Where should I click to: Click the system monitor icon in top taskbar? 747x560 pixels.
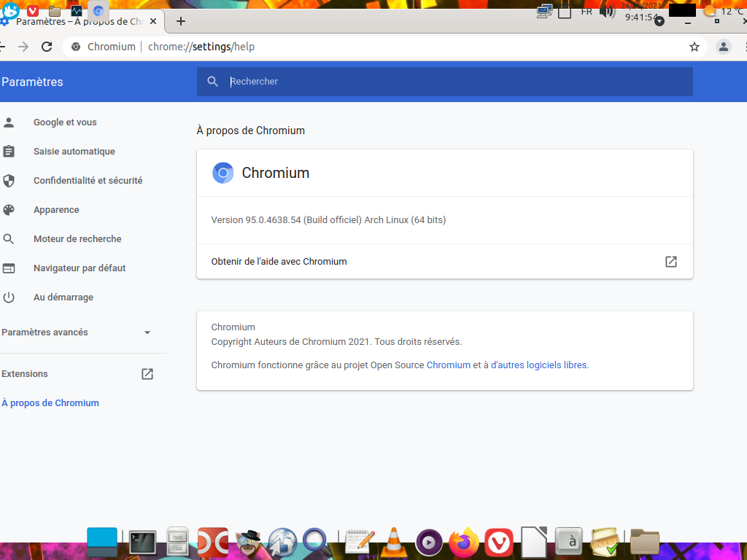click(76, 10)
